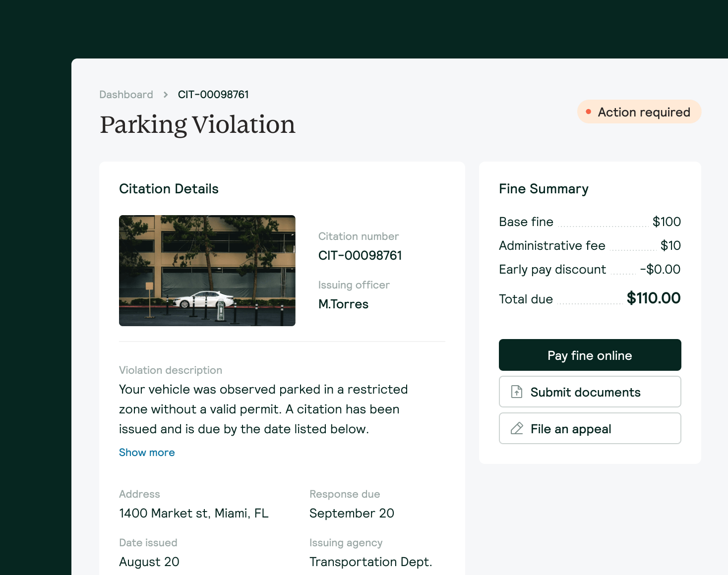Click the Parking Violation page title

(x=197, y=125)
